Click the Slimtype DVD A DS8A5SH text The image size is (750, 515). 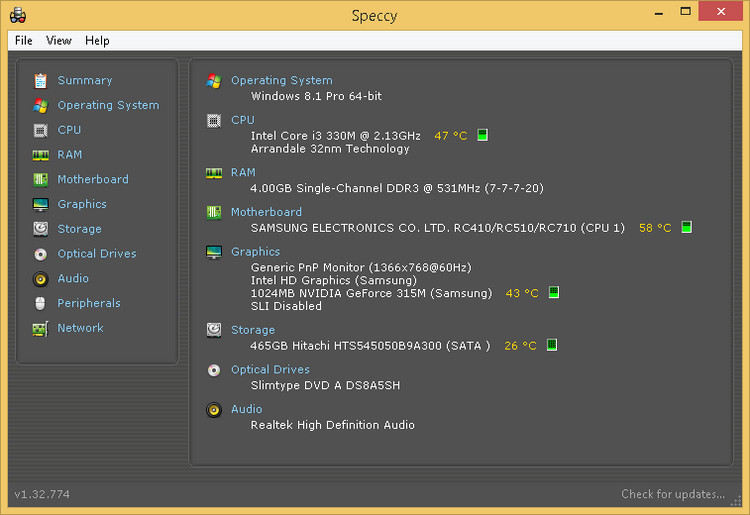coord(325,385)
